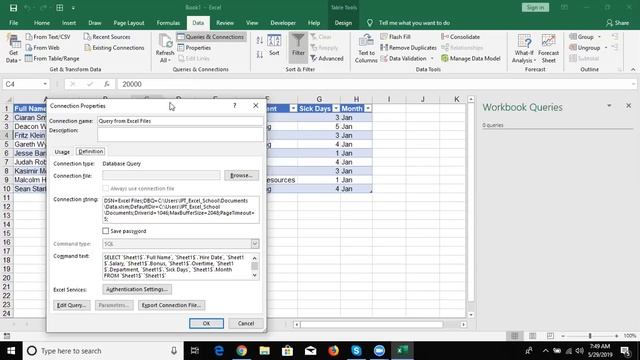The width and height of the screenshot is (640, 360).
Task: Open the Get Data menu
Action: (x=13, y=49)
